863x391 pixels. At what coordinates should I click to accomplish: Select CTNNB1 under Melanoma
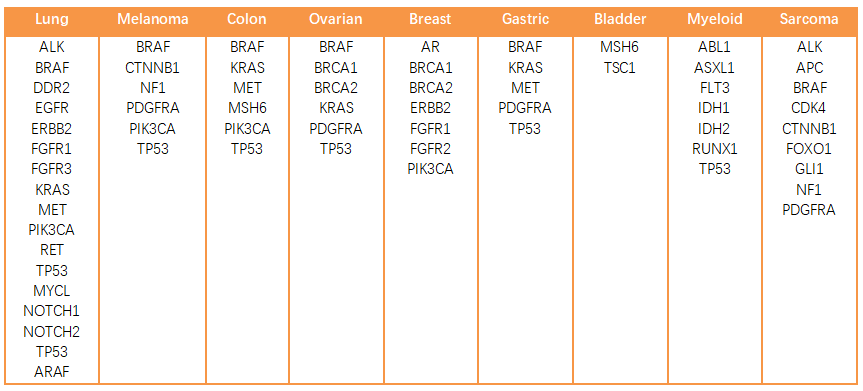(152, 68)
